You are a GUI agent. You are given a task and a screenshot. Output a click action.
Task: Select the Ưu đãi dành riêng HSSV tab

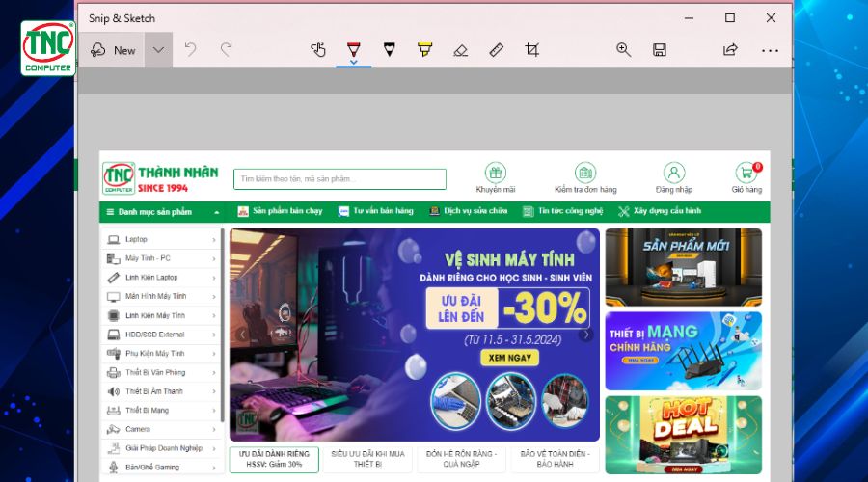pyautogui.click(x=274, y=459)
